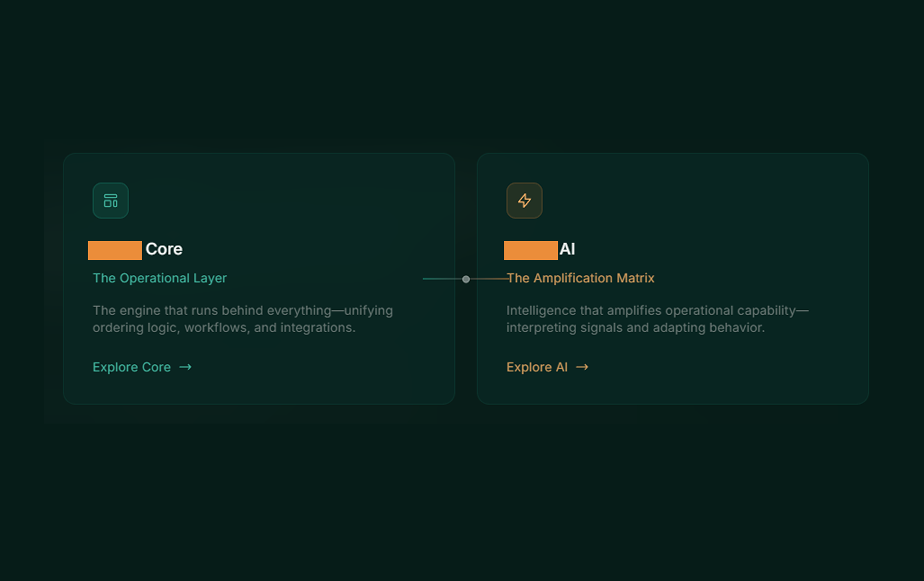Click the arrow icon beside Explore Core
The width and height of the screenshot is (924, 581).
[185, 367]
